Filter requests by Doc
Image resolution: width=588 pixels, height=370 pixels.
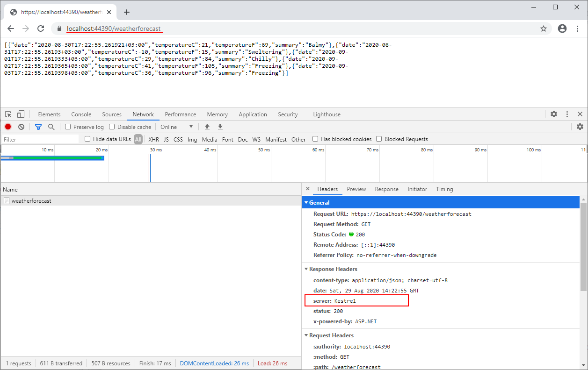pyautogui.click(x=242, y=139)
